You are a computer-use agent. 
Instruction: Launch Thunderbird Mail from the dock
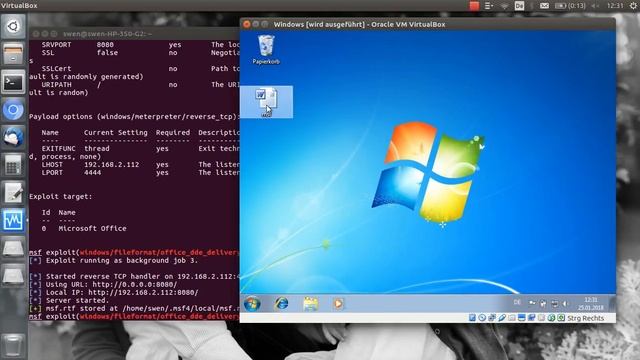[x=13, y=138]
